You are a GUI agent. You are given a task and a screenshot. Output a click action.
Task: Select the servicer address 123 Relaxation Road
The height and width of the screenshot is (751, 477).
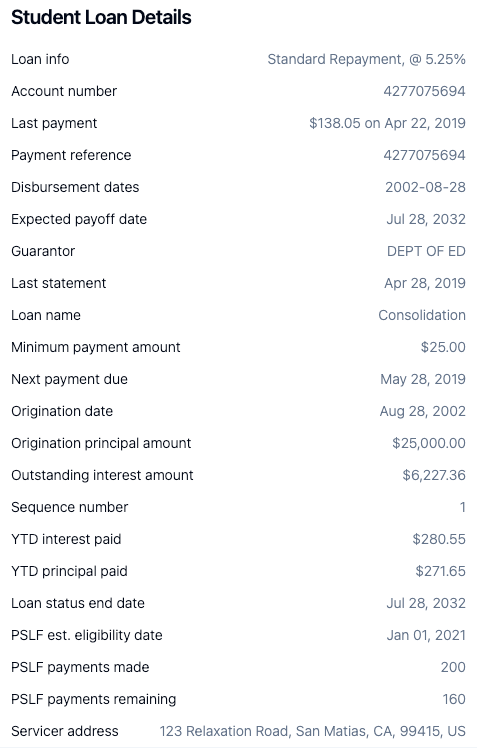coord(312,731)
